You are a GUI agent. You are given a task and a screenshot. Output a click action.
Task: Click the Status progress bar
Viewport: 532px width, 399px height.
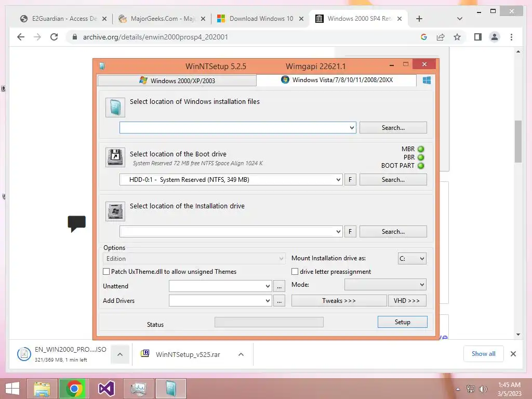coord(269,322)
